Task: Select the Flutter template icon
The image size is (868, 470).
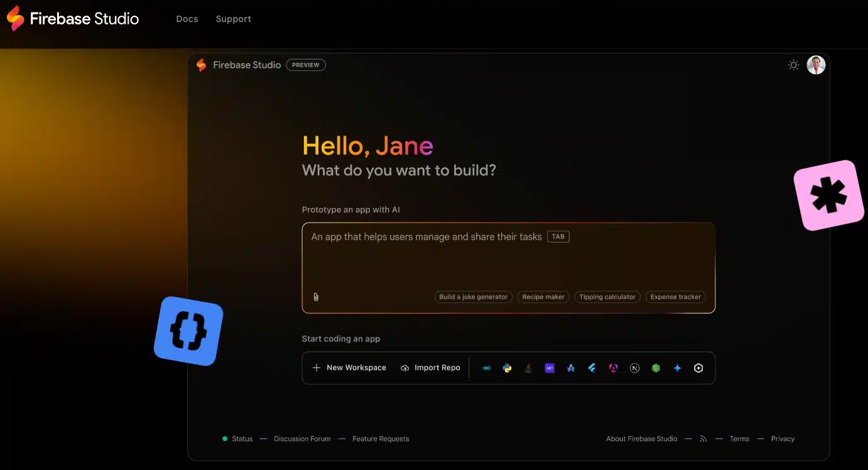Action: coord(592,368)
